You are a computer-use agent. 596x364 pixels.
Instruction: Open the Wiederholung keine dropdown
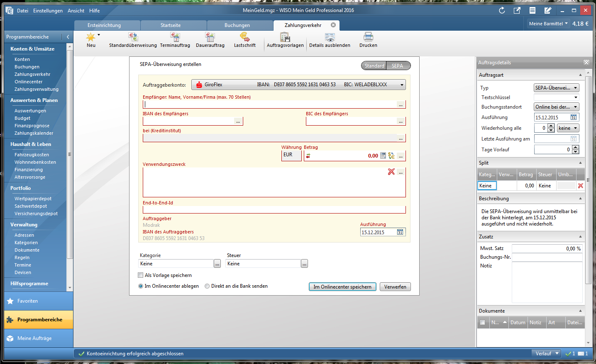pos(568,128)
